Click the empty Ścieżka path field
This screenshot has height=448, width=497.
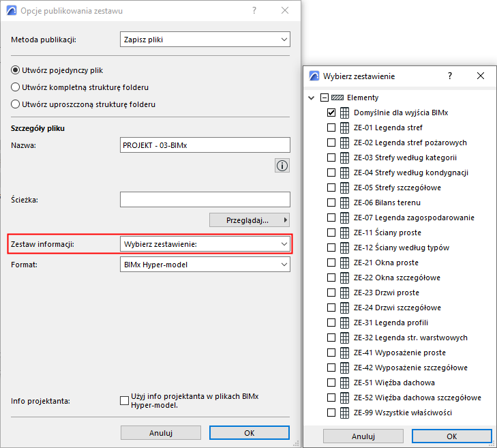(x=205, y=199)
